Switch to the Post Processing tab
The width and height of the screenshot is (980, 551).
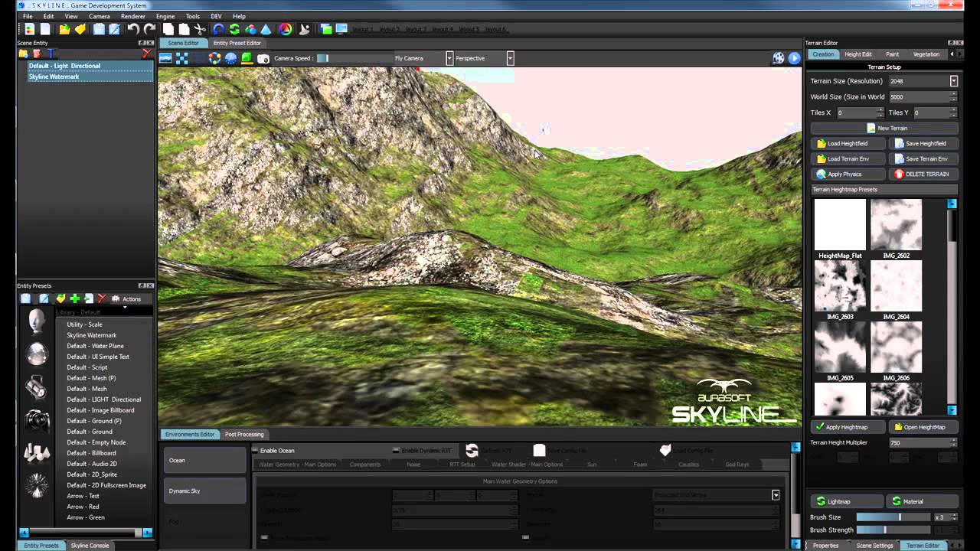243,435
